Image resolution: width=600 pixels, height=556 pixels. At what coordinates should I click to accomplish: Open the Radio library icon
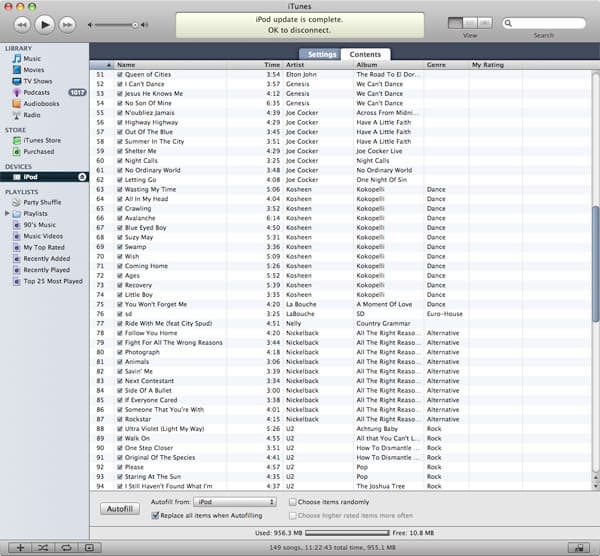pos(17,115)
